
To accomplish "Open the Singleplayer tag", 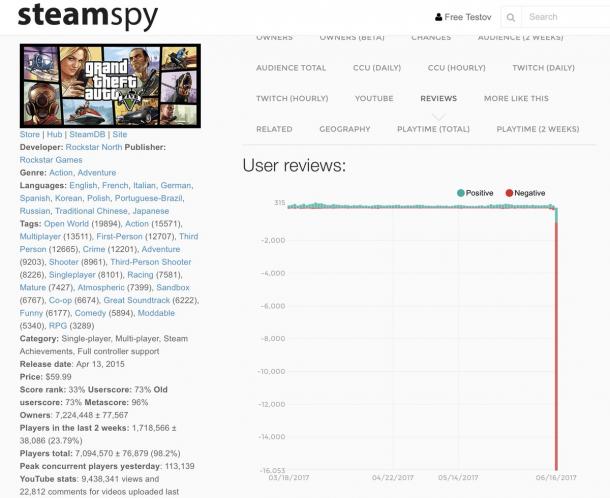I will [72, 275].
